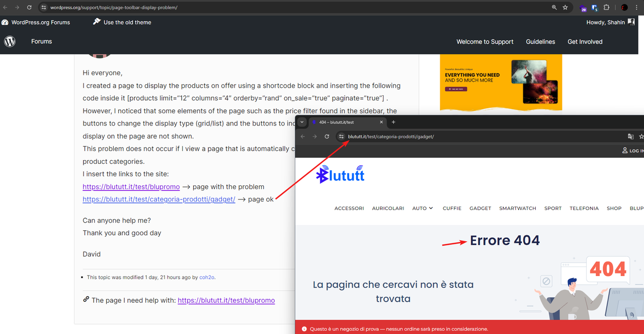
Task: Go forward in the blututt.it window
Action: pos(314,137)
